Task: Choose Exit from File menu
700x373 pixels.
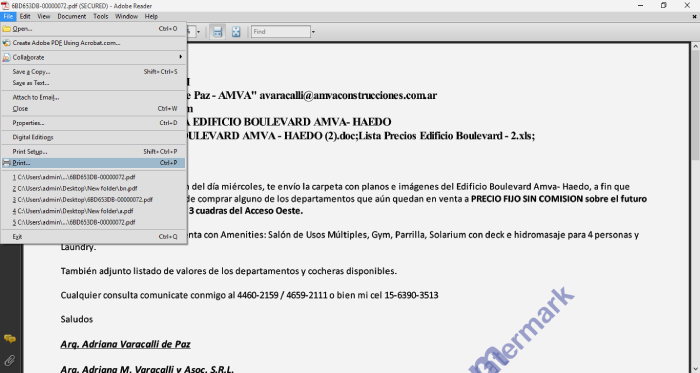Action: (93, 236)
